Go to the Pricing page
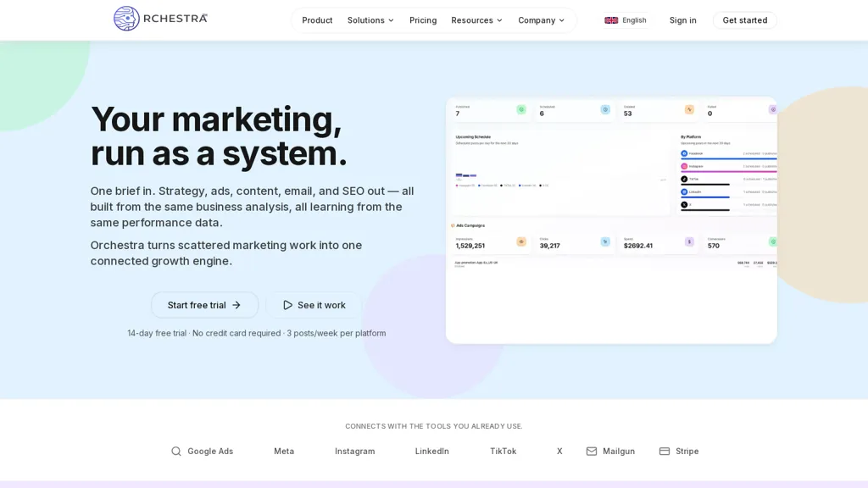 pyautogui.click(x=423, y=20)
